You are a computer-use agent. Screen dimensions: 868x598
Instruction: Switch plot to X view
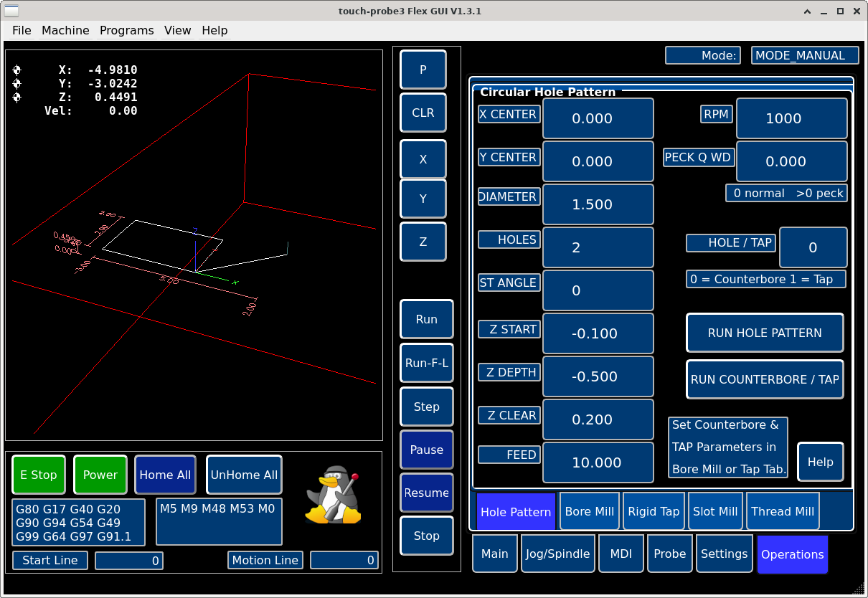coord(423,159)
